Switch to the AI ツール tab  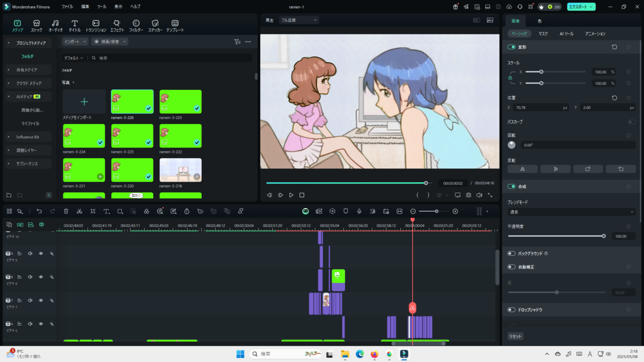click(x=566, y=34)
